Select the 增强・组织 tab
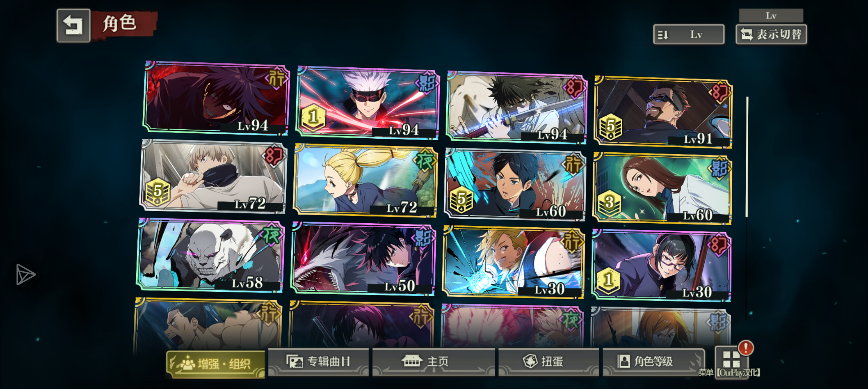 click(216, 364)
